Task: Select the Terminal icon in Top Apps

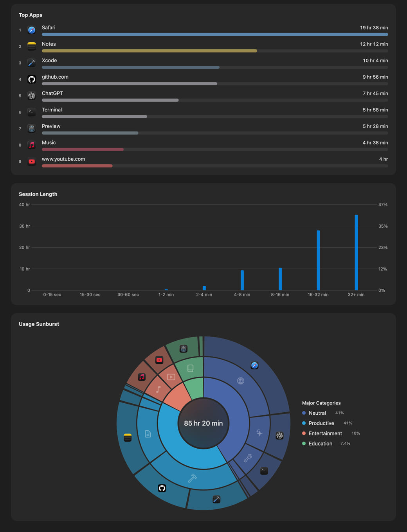Action: click(x=32, y=112)
